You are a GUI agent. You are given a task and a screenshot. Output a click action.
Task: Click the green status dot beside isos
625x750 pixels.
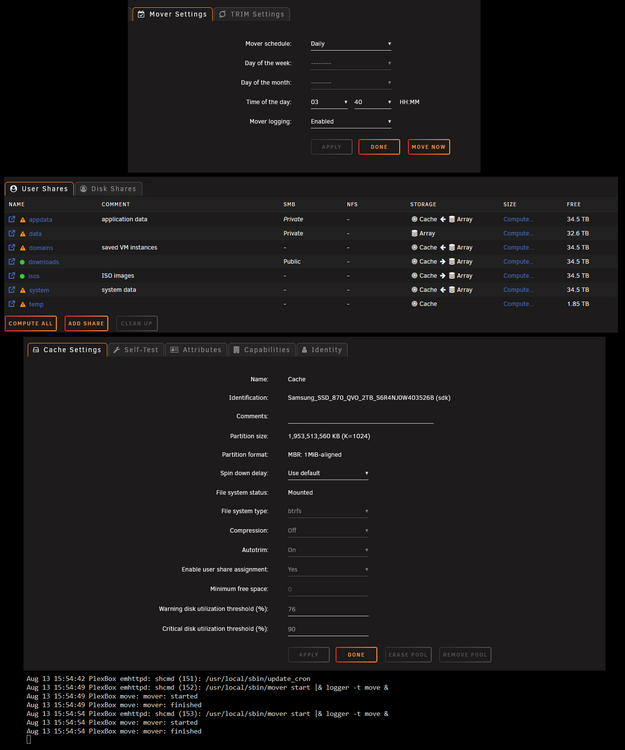tap(22, 276)
